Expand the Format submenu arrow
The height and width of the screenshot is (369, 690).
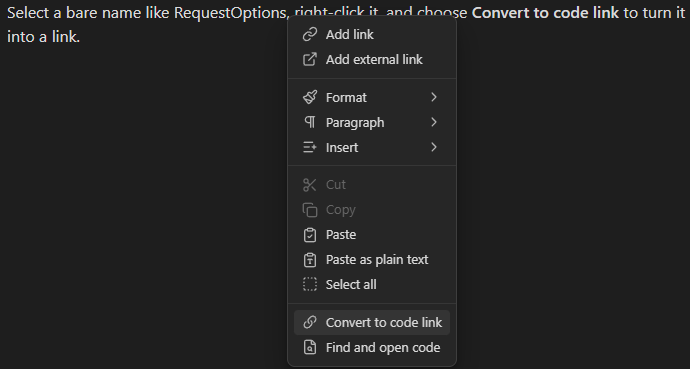pos(434,97)
